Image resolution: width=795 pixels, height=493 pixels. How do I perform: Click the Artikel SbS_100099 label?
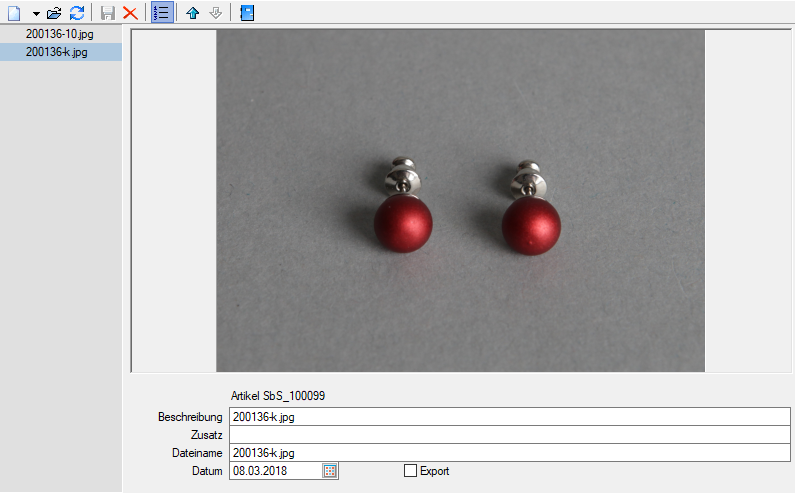[x=278, y=396]
